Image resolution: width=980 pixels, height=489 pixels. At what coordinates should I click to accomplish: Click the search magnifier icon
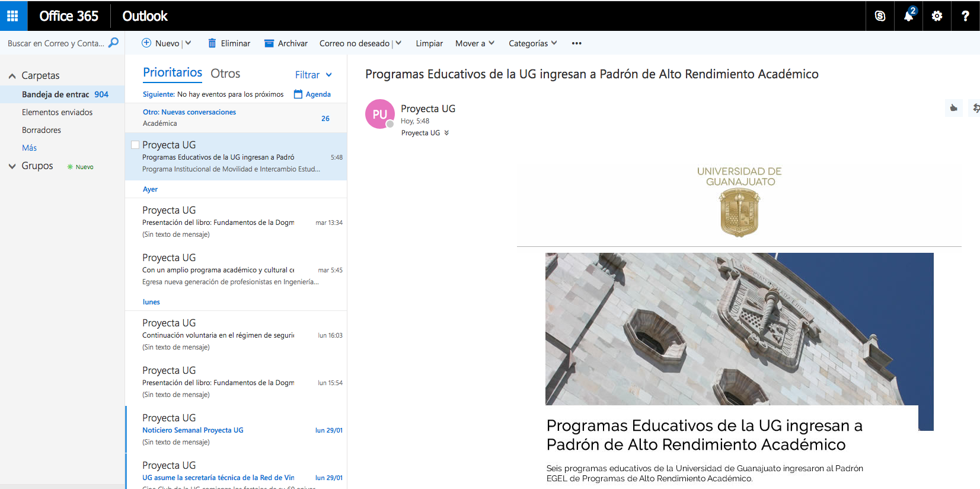coord(113,43)
